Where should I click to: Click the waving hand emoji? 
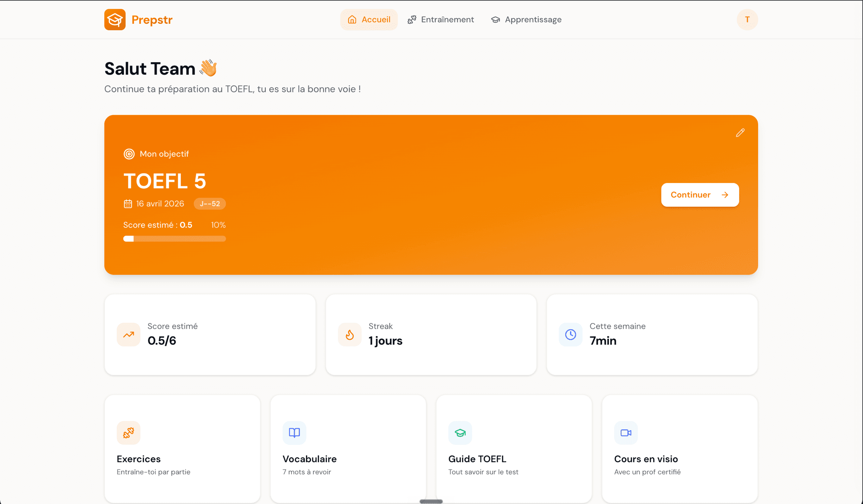click(208, 68)
